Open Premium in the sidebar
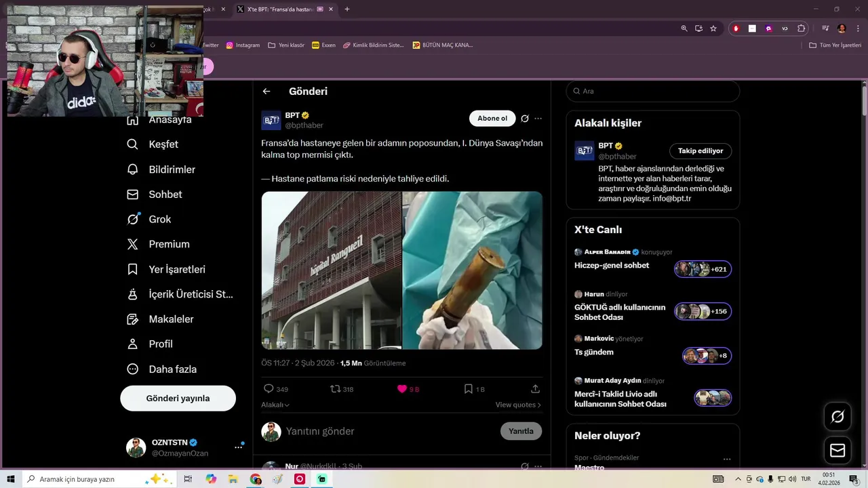 click(159, 244)
